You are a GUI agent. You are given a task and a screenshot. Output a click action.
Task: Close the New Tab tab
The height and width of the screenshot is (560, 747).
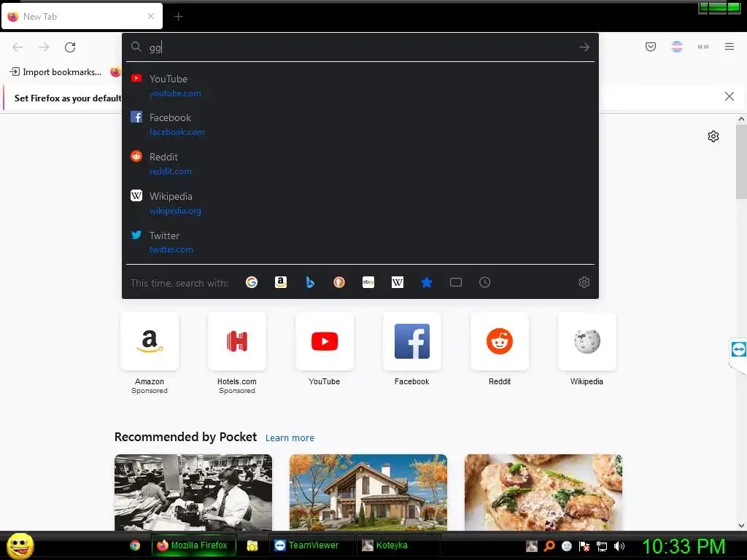click(x=151, y=16)
